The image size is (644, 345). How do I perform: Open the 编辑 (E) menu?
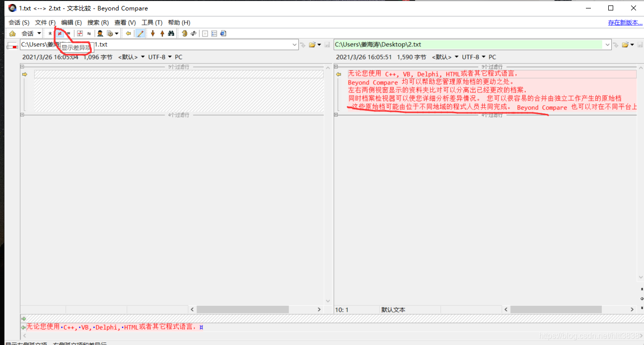(72, 22)
